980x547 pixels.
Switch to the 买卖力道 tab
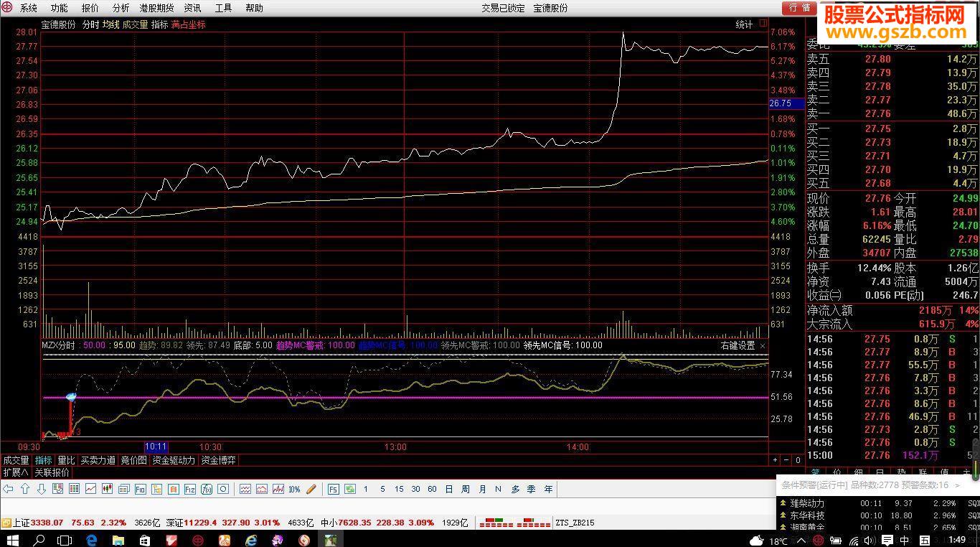click(98, 460)
